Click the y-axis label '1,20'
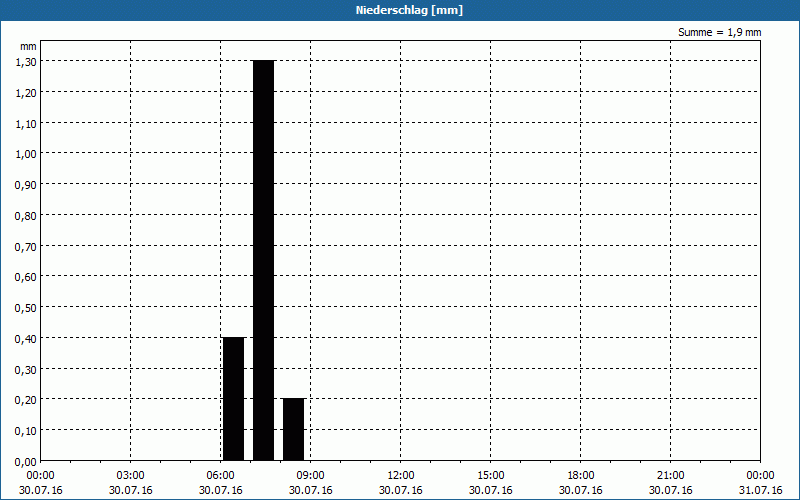Image resolution: width=800 pixels, height=500 pixels. [26, 93]
